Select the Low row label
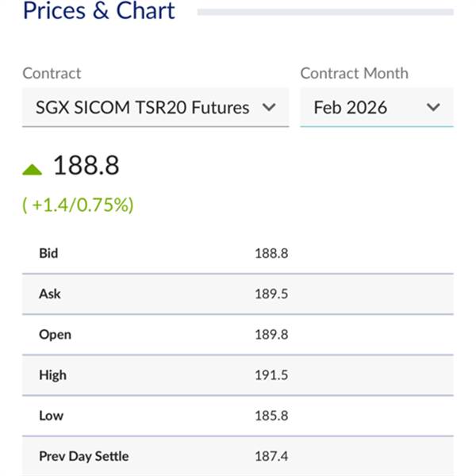 click(x=50, y=416)
